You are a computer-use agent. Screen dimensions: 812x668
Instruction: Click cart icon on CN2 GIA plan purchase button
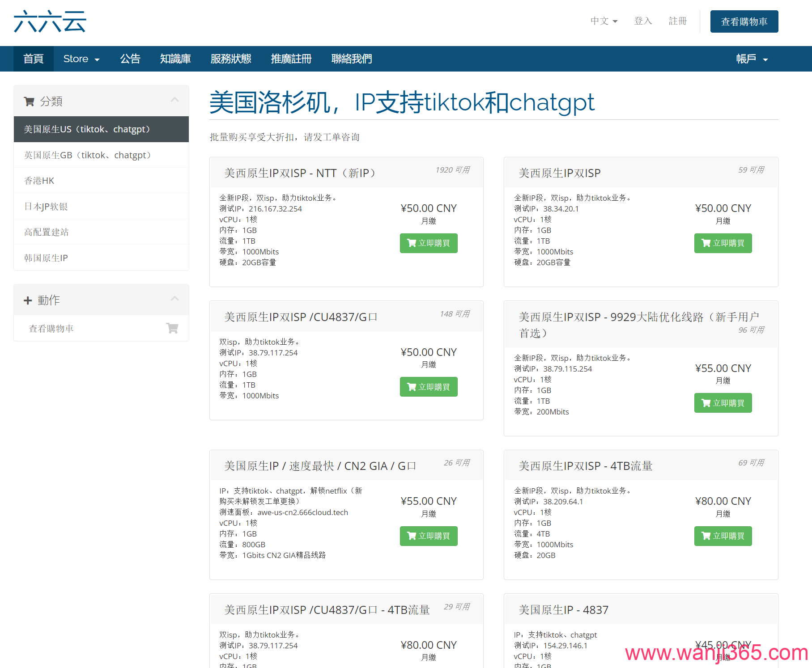point(412,536)
